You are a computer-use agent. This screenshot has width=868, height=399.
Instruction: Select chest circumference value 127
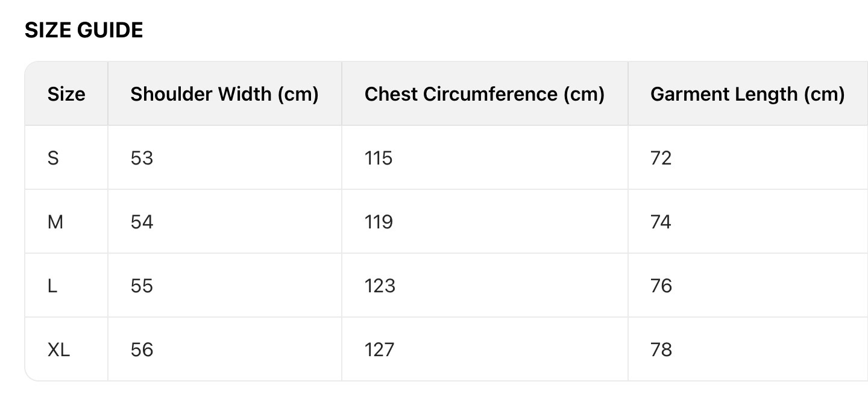(380, 350)
